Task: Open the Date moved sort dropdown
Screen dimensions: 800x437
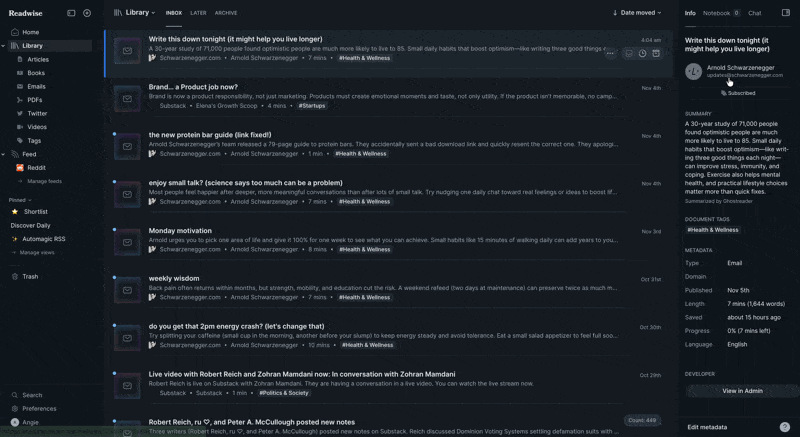Action: [x=636, y=13]
